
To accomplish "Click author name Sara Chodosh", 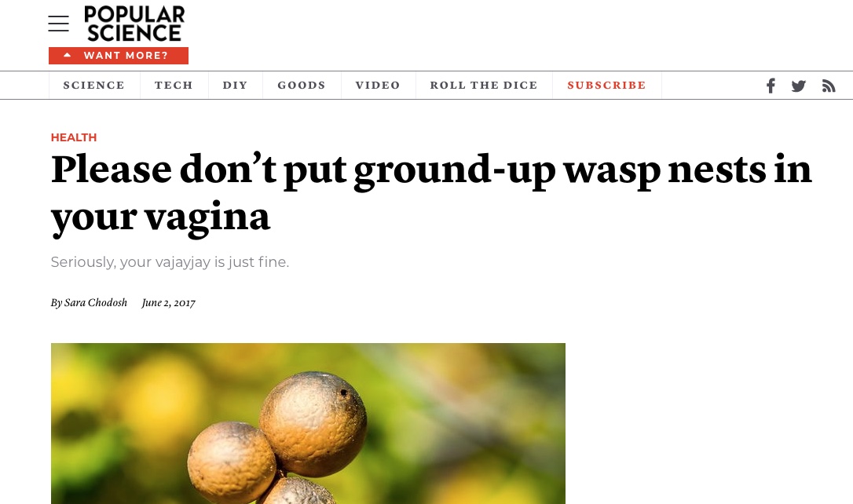I will pos(96,303).
